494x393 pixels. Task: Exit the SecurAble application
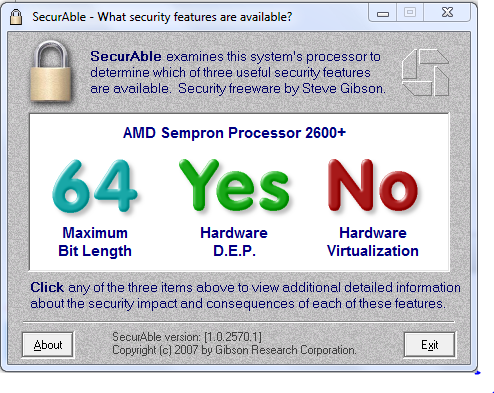click(x=429, y=345)
